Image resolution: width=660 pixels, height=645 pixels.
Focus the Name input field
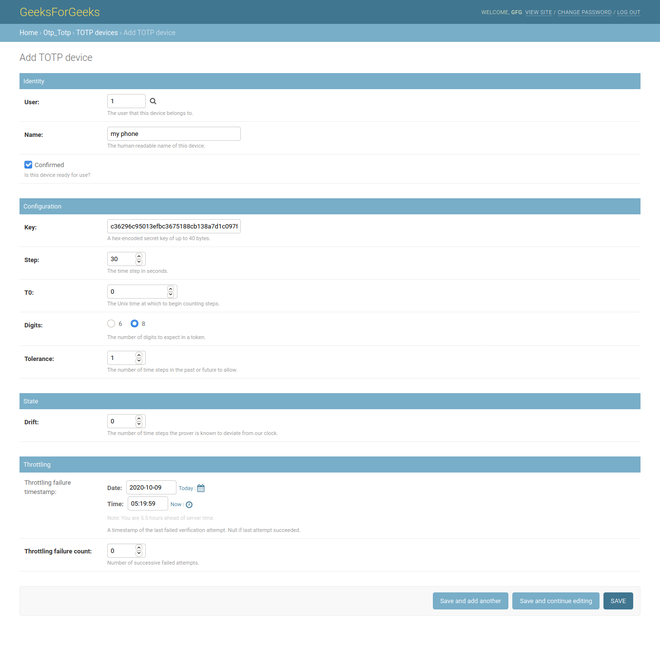click(174, 133)
